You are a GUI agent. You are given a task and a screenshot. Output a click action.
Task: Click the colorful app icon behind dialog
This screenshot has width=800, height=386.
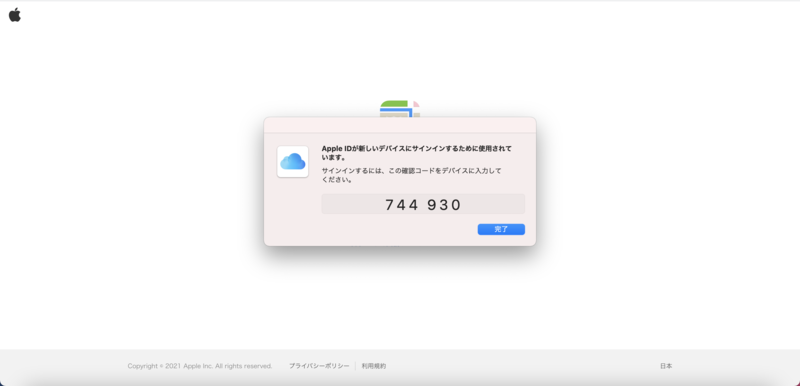399,109
